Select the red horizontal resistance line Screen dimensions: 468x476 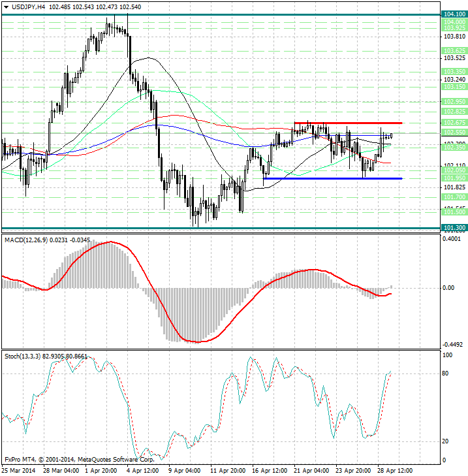pos(349,123)
